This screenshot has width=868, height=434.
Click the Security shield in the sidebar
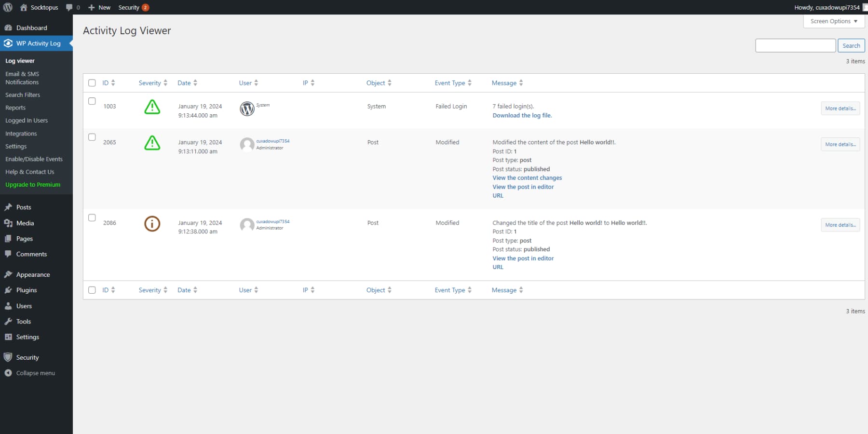(x=8, y=357)
